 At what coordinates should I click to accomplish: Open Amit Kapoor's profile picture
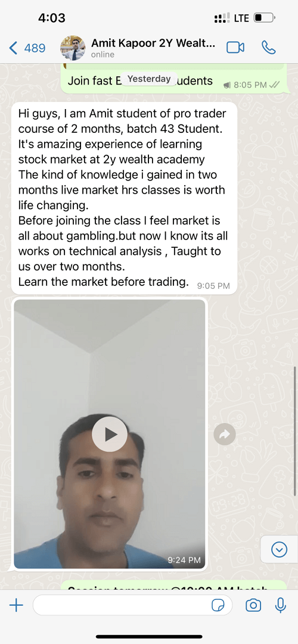click(x=73, y=48)
